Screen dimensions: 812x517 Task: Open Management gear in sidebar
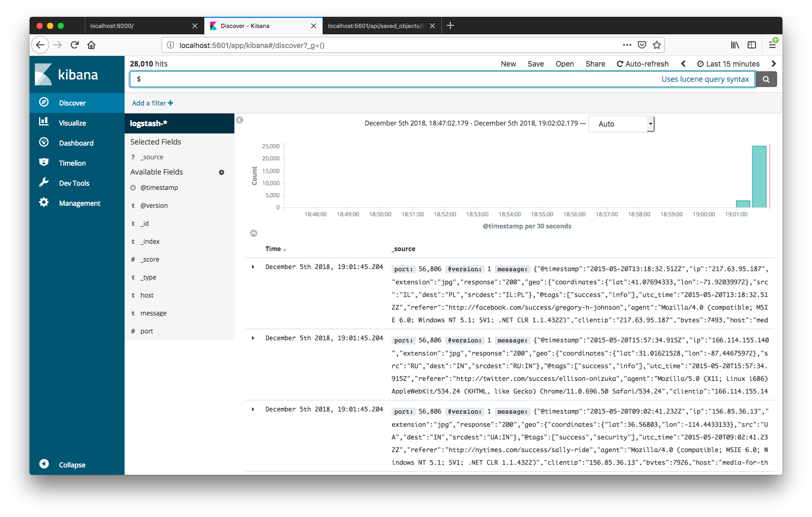pyautogui.click(x=44, y=203)
